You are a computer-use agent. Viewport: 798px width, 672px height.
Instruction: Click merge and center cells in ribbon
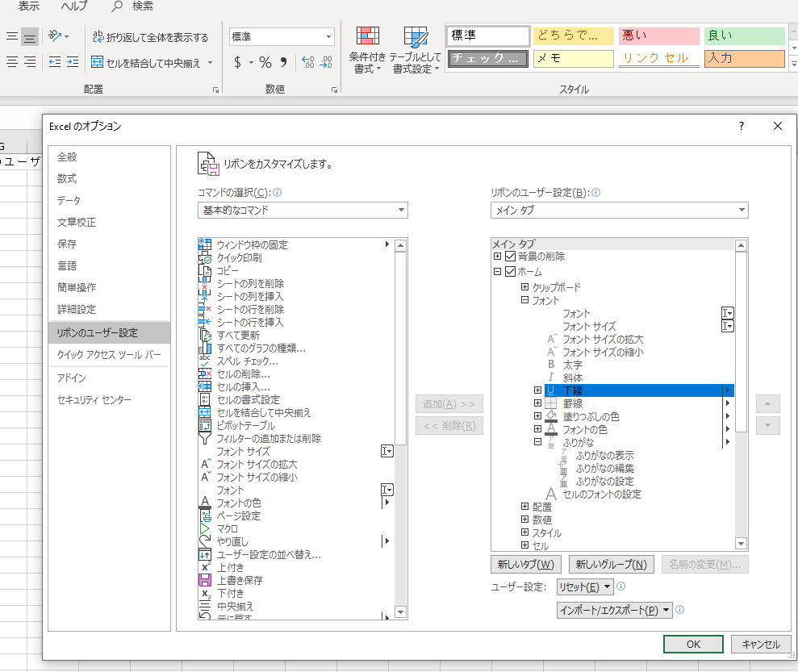click(x=146, y=63)
